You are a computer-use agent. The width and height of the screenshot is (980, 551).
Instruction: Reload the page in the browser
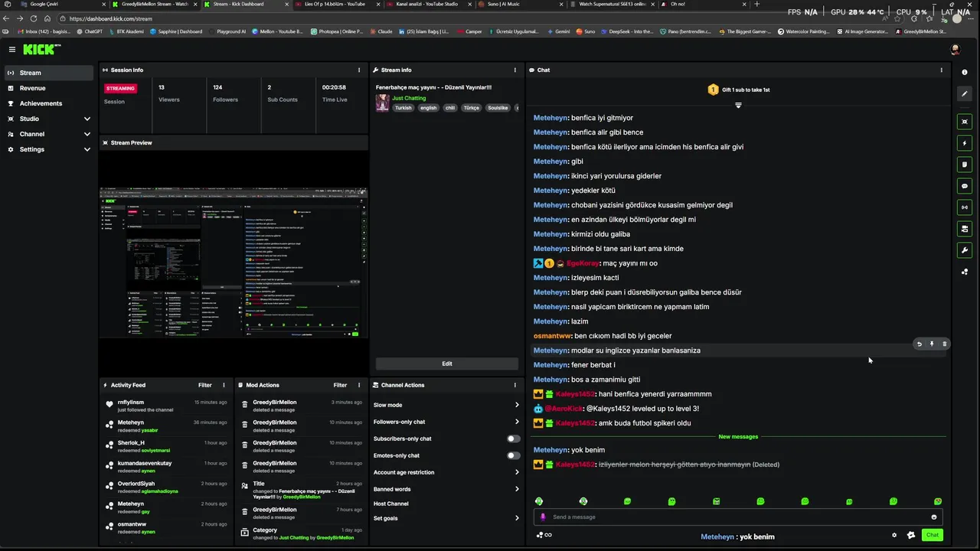[x=34, y=18]
